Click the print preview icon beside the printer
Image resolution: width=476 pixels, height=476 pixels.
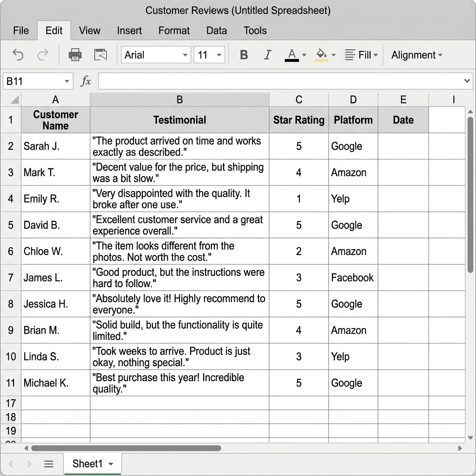click(100, 55)
